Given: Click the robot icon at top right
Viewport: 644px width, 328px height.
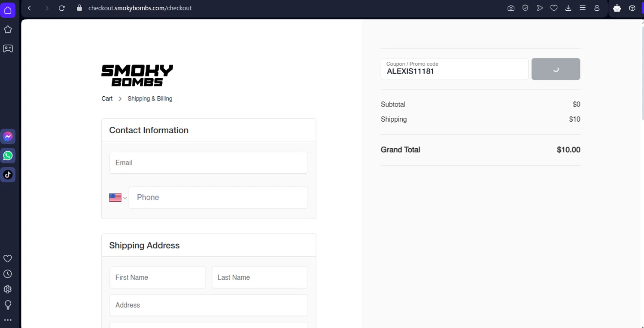Looking at the screenshot, I should pyautogui.click(x=617, y=8).
